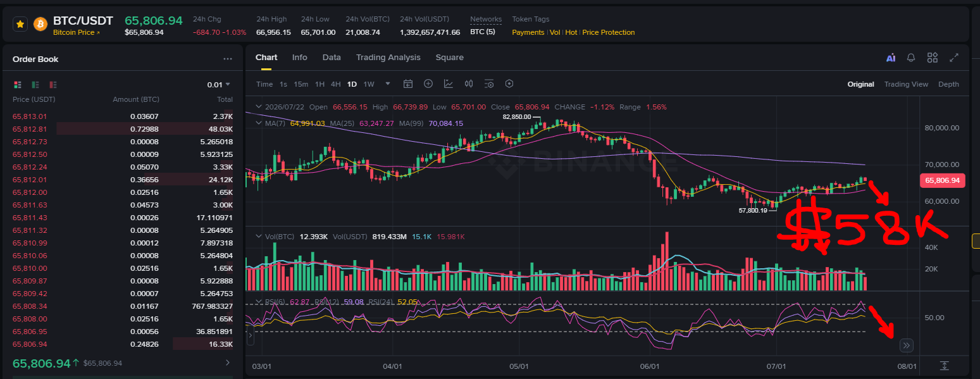Click the scroll-to-latest double arrow button

click(906, 345)
